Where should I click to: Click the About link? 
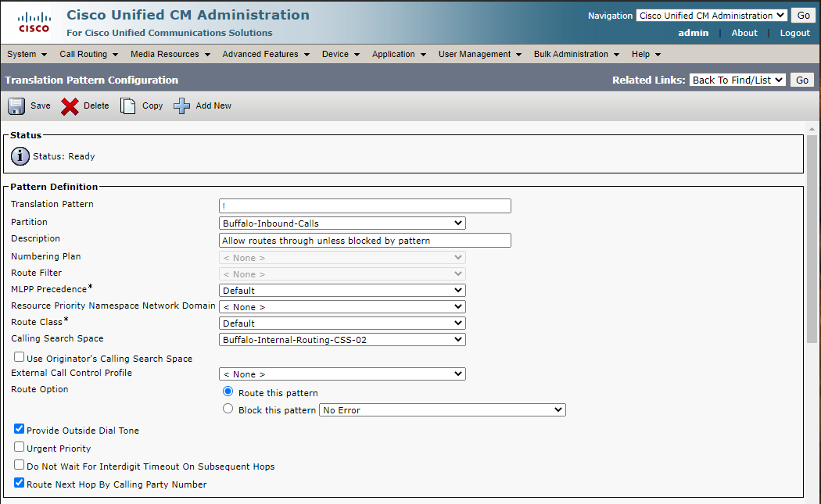coord(744,33)
